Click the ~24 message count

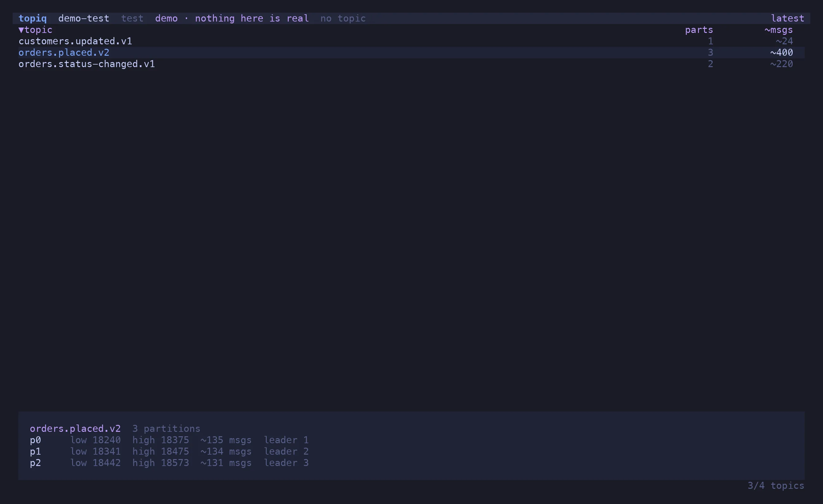[x=784, y=41]
